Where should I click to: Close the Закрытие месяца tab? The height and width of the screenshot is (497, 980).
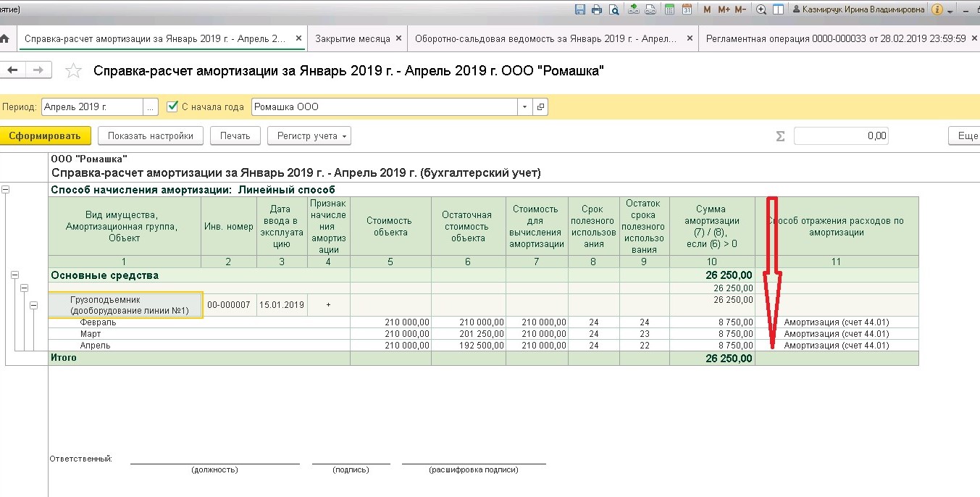pyautogui.click(x=398, y=38)
